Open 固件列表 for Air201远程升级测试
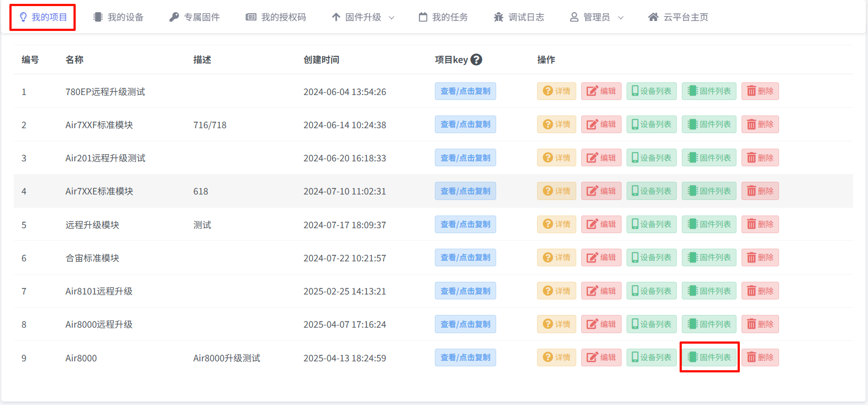The height and width of the screenshot is (405, 868). [709, 157]
